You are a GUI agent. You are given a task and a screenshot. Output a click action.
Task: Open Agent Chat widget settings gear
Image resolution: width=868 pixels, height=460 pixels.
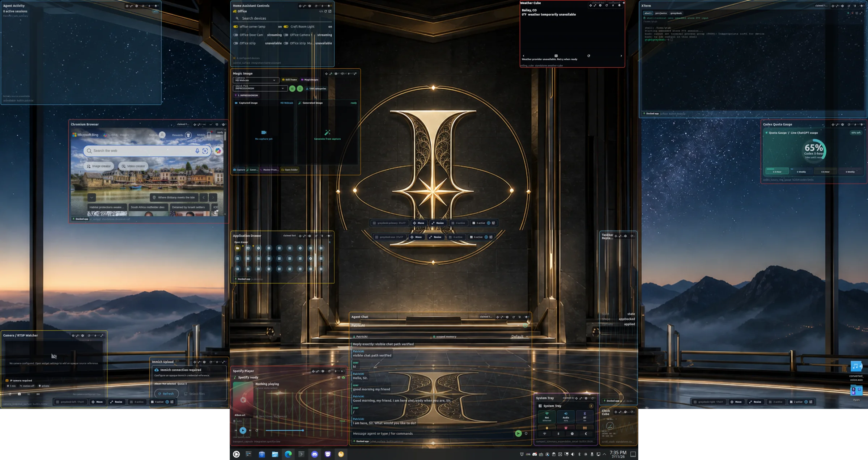coord(507,317)
